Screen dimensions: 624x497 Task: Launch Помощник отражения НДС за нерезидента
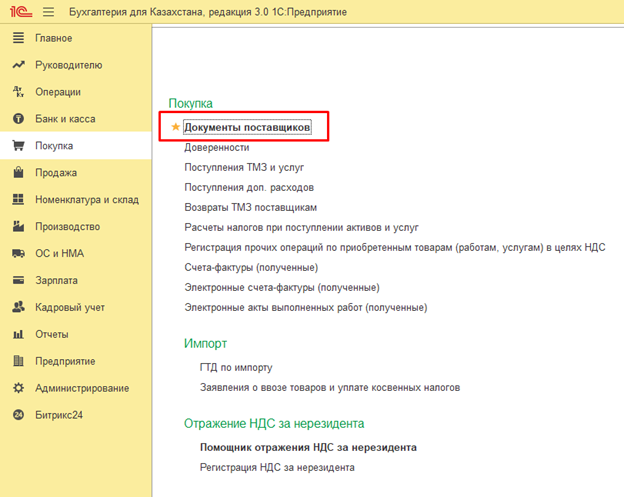(308, 447)
